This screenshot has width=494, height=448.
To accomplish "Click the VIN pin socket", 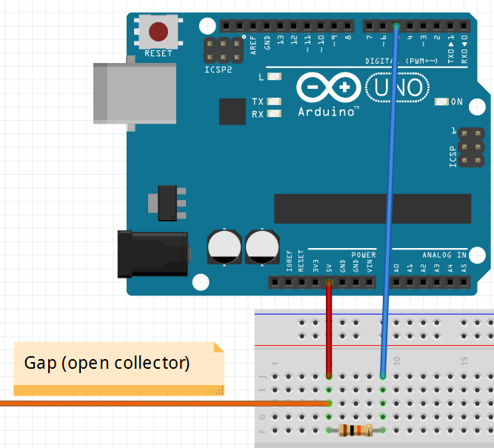I will tap(370, 282).
